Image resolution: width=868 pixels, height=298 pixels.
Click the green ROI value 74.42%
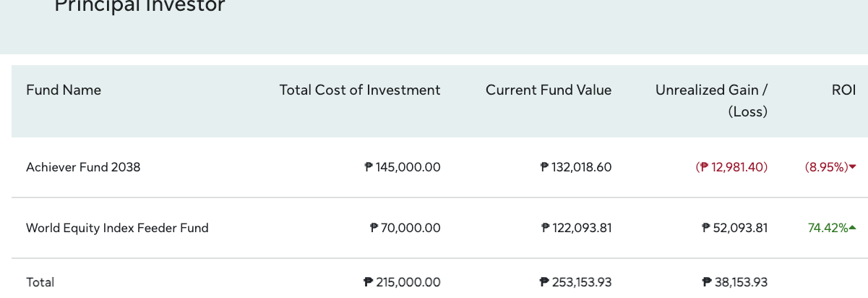coord(828,228)
